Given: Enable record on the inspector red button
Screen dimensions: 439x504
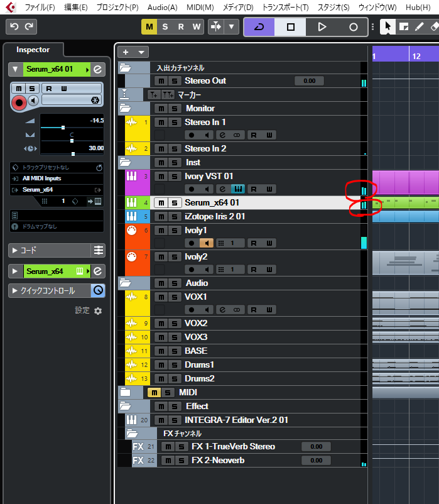Looking at the screenshot, I should click(19, 102).
